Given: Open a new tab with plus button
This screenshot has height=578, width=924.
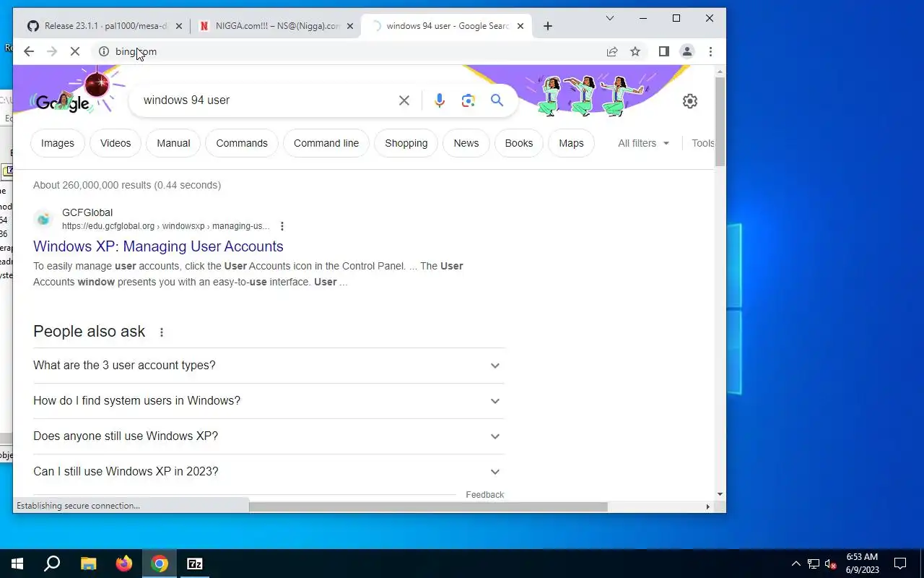Looking at the screenshot, I should (x=548, y=26).
